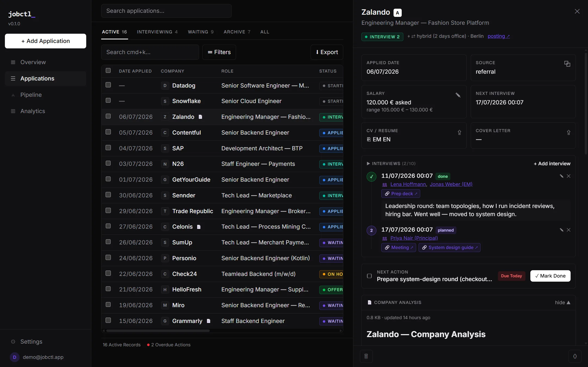This screenshot has height=367, width=588.
Task: Go to Applications in the sidebar
Action: 45,79
